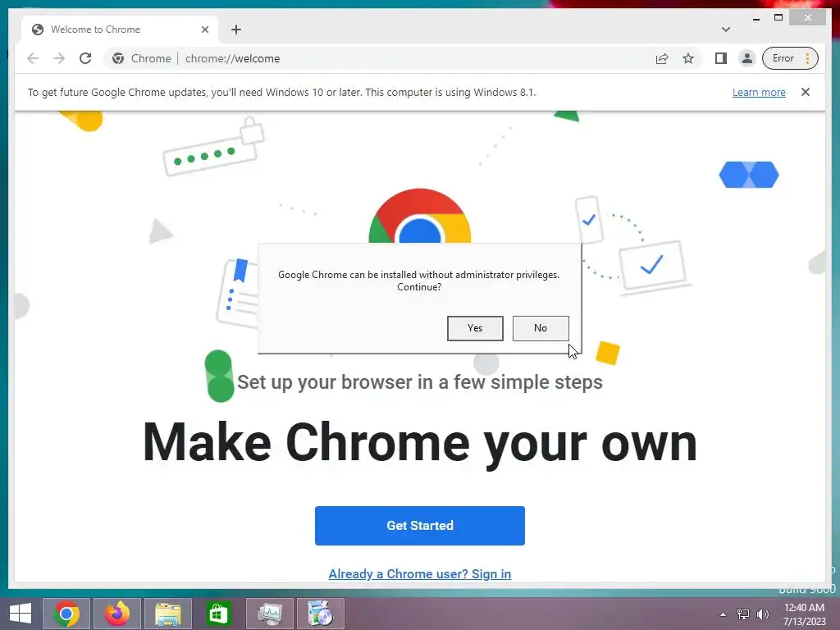
Task: Click the volume speaker tray icon
Action: click(x=763, y=614)
